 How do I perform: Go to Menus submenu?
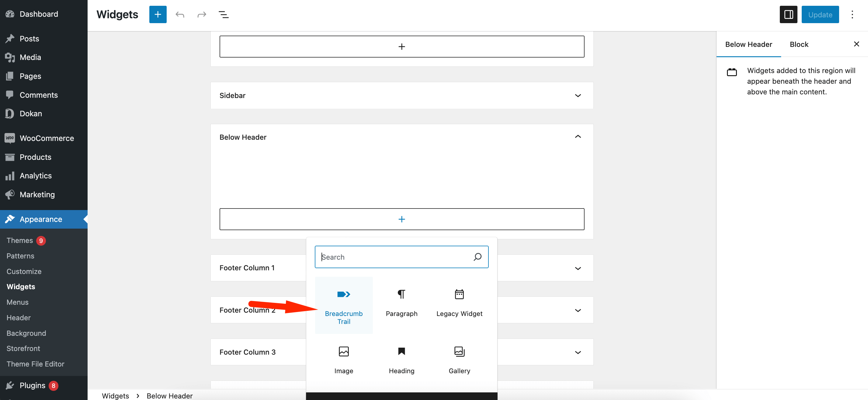[x=18, y=302]
